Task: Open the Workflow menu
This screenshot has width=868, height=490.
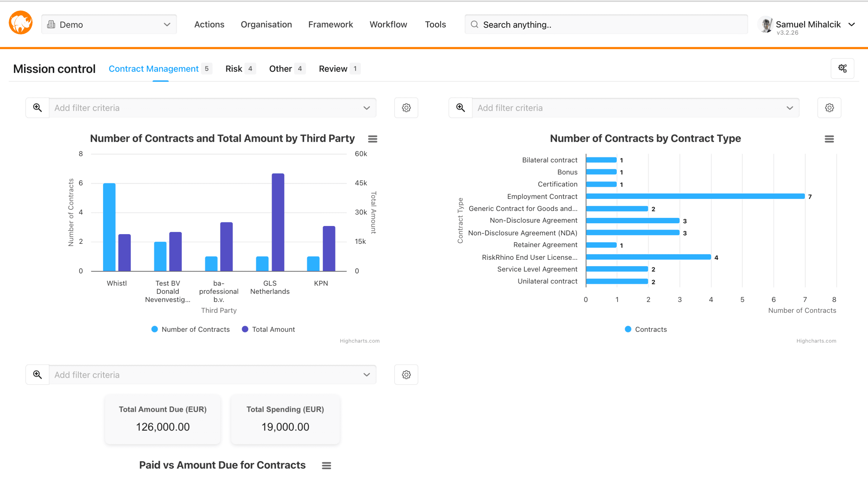Action: [x=388, y=24]
